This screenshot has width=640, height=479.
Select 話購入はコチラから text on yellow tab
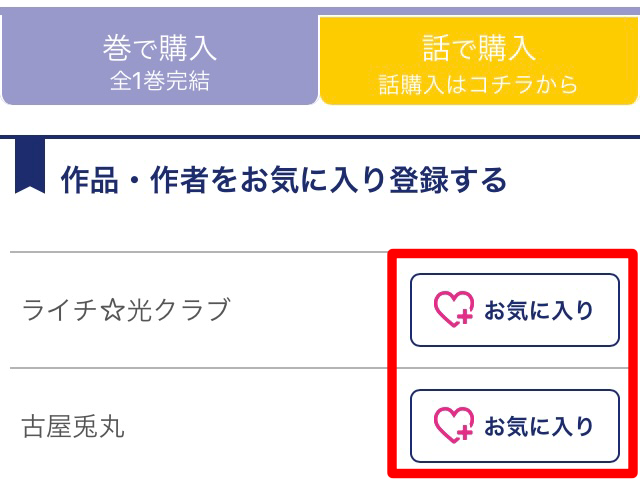[x=478, y=84]
